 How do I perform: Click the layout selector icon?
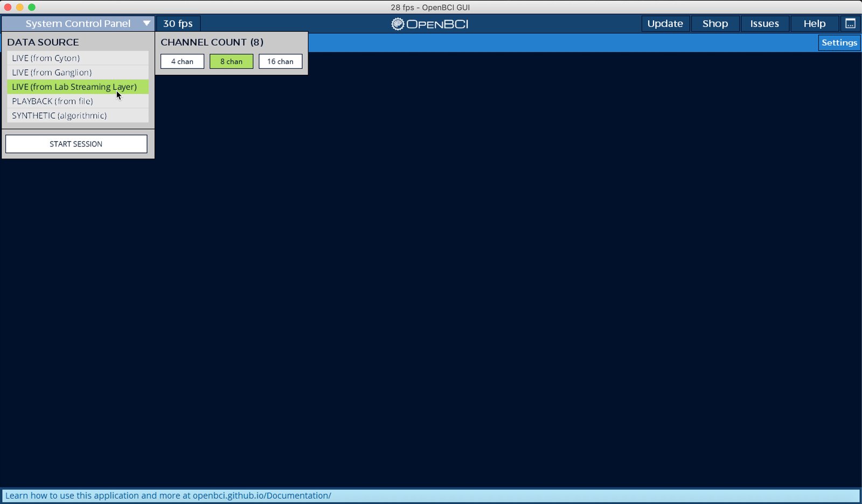point(850,24)
